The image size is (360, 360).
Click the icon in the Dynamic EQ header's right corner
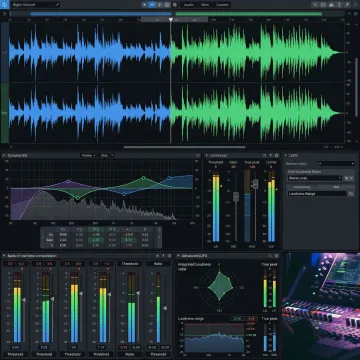click(x=198, y=155)
